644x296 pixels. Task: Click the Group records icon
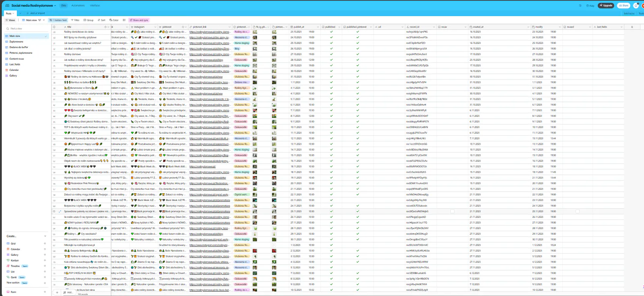(89, 20)
